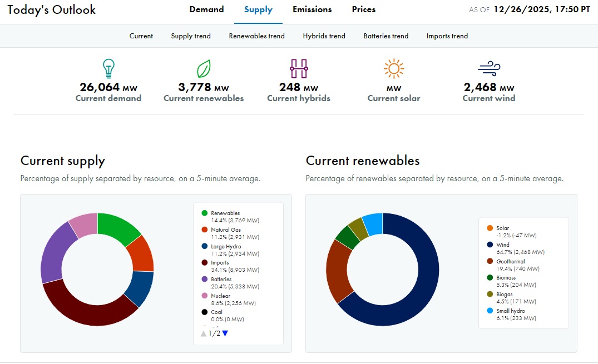598x364 pixels.
Task: Open the Renewables trend view
Action: tap(256, 36)
